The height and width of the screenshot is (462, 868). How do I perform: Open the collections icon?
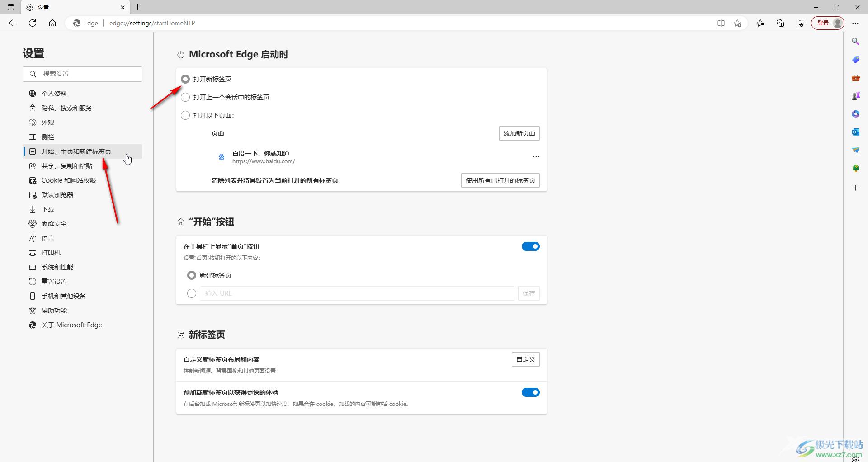click(780, 23)
